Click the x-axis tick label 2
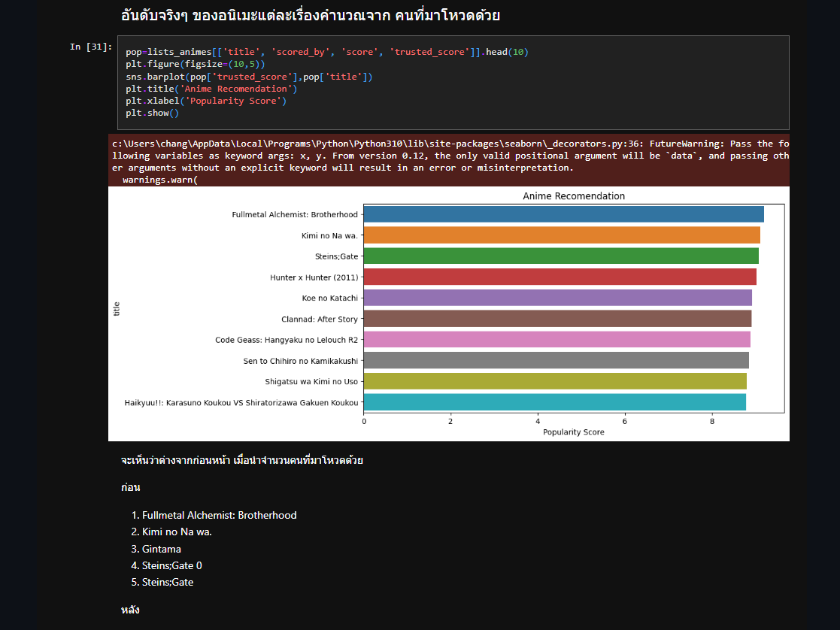 tap(450, 421)
